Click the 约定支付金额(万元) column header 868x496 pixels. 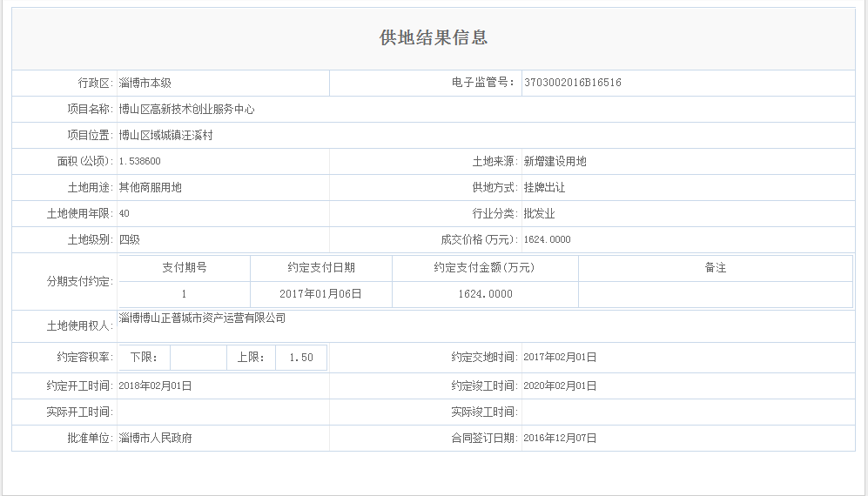484,267
